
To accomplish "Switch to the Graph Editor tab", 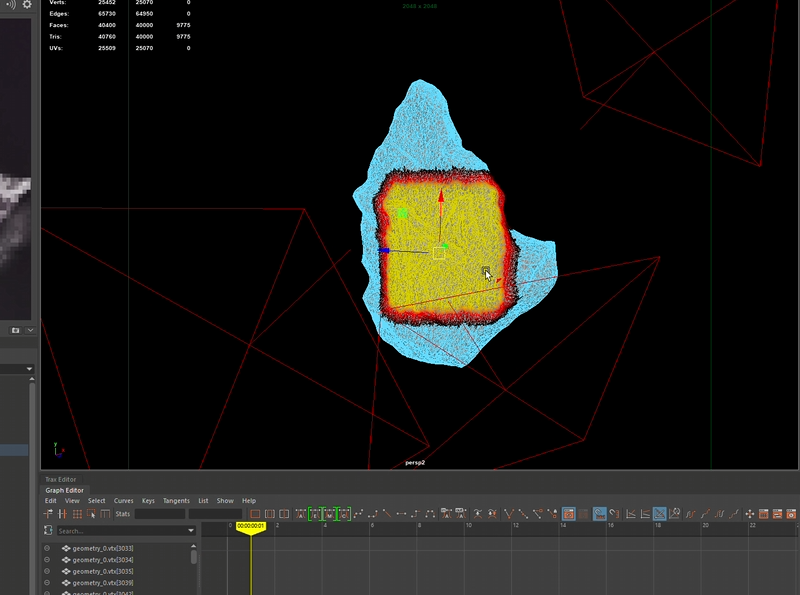I will [64, 490].
